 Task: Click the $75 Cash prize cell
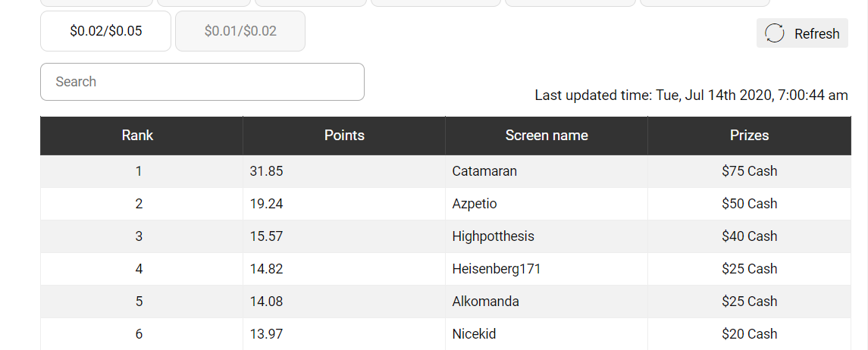click(749, 171)
